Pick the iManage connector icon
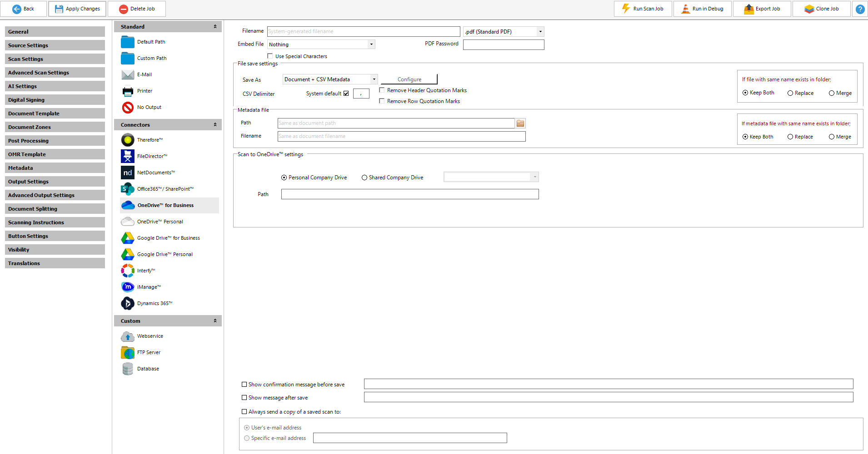 [128, 287]
